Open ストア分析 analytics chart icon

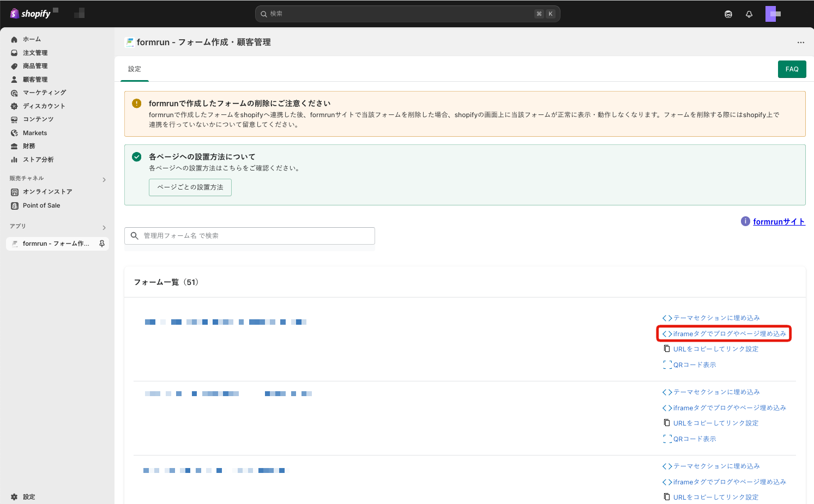pos(14,160)
